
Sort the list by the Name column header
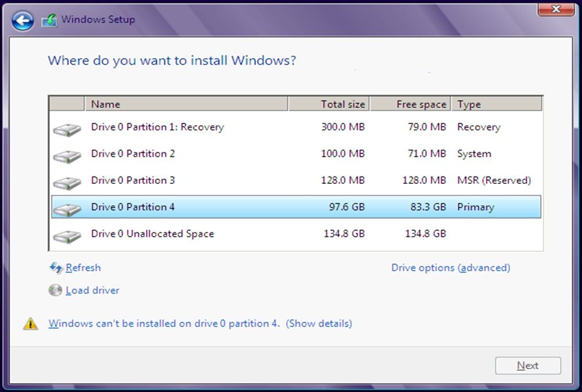[186, 104]
